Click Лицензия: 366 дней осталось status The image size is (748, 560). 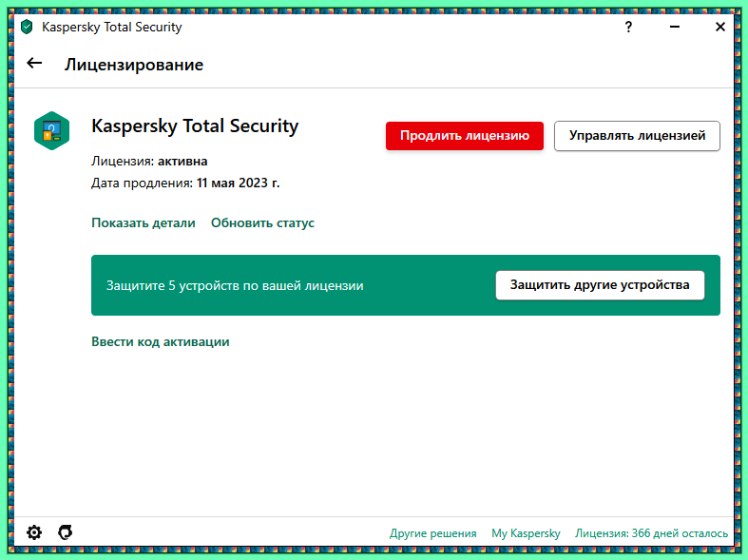tap(651, 533)
